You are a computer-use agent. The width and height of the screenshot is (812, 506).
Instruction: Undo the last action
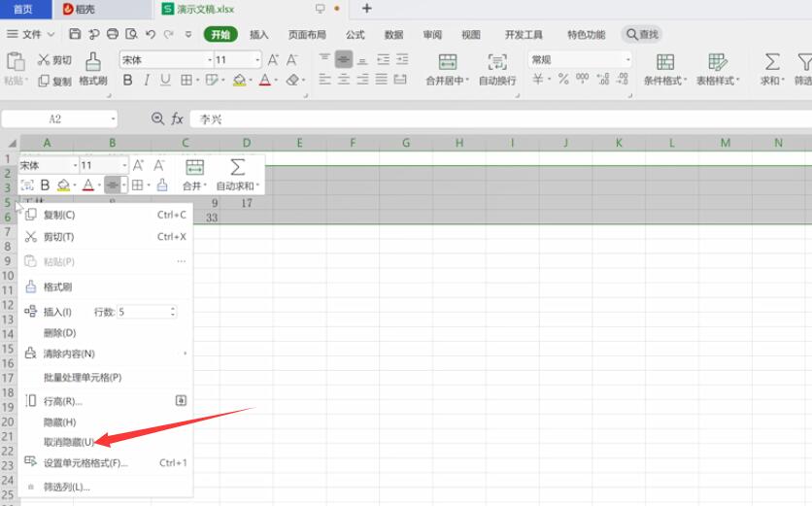tap(151, 34)
